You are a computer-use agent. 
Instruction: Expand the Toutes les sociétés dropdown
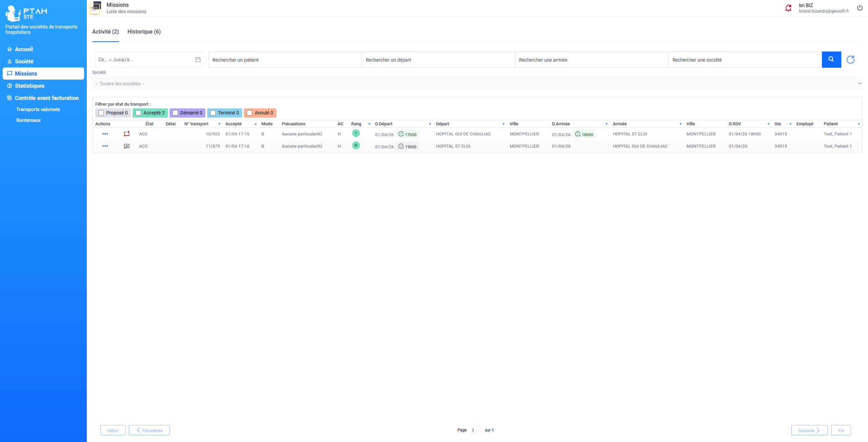(477, 84)
